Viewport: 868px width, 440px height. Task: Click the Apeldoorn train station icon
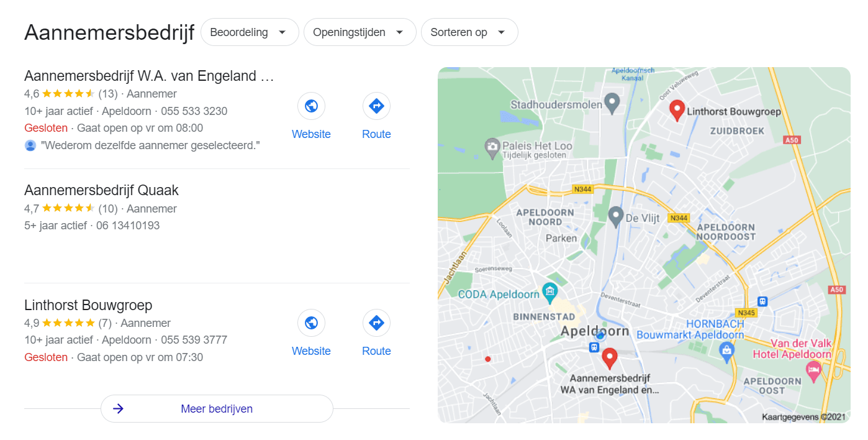point(594,347)
